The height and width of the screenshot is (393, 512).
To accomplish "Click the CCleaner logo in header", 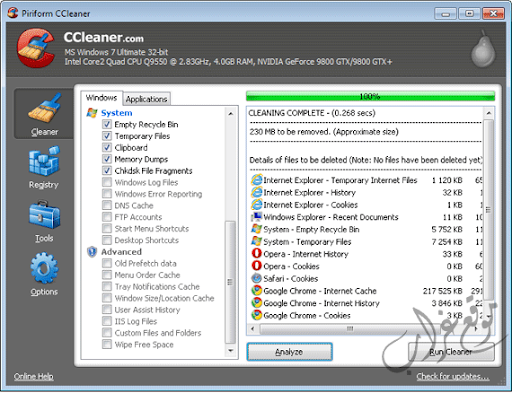I will [36, 48].
